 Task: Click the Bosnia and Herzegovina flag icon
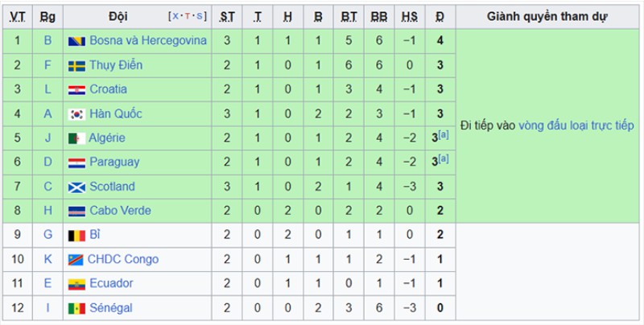coord(76,42)
